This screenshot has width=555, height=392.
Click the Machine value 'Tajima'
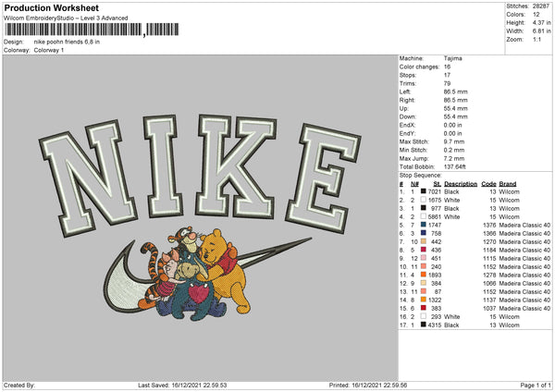452,58
